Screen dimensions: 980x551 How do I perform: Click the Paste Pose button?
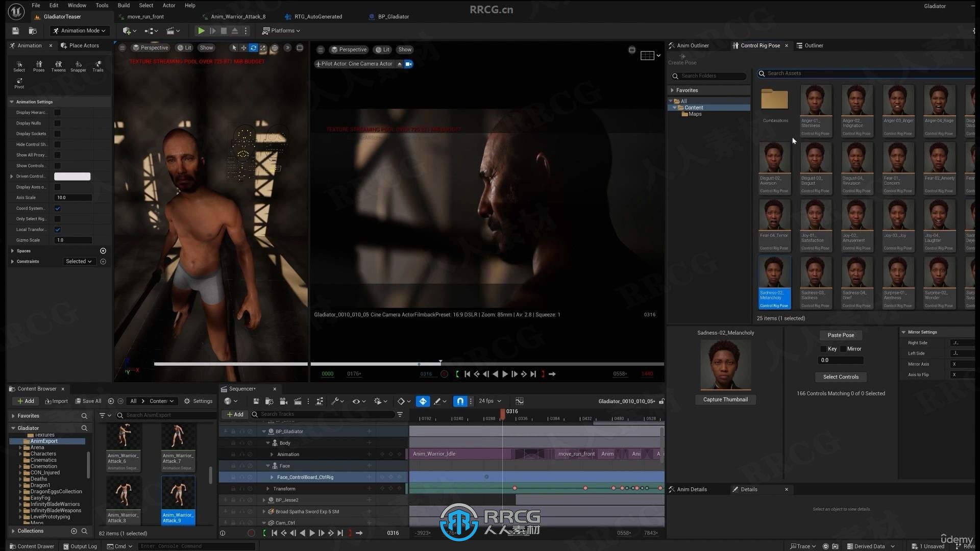pyautogui.click(x=841, y=335)
